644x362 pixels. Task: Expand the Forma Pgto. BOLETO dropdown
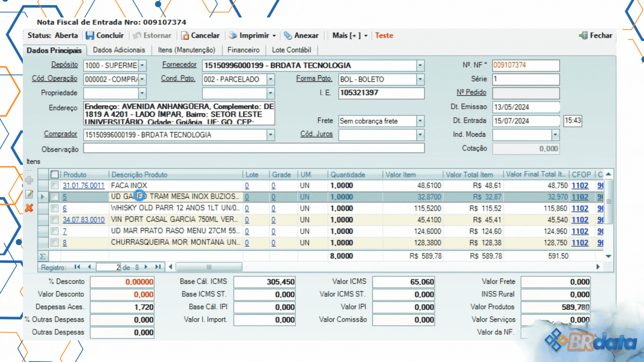(x=420, y=79)
